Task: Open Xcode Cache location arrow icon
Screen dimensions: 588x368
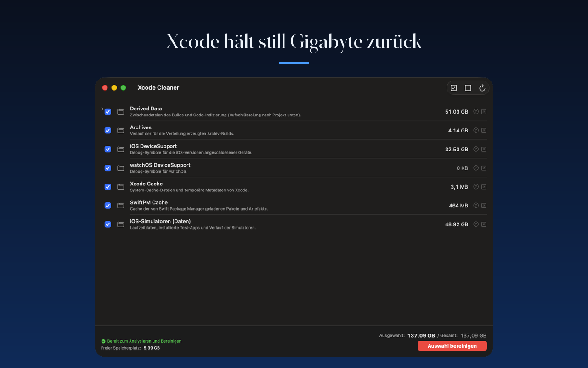Action: 484,187
